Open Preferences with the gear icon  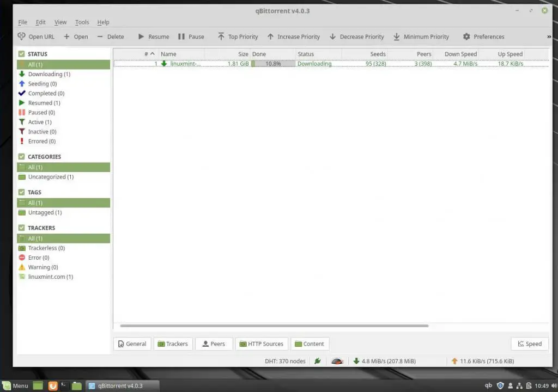click(x=484, y=36)
